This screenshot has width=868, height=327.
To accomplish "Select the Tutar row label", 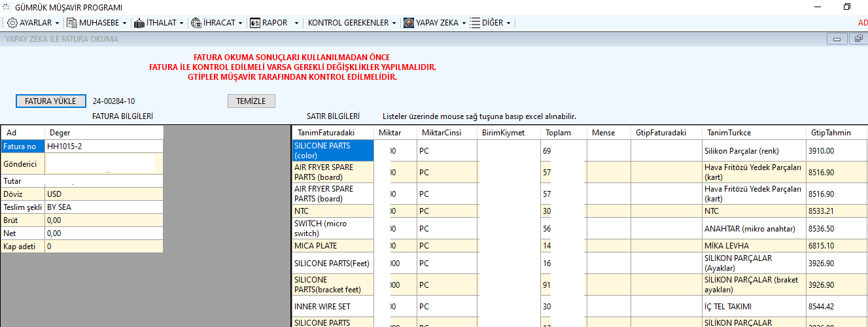I will click(22, 181).
